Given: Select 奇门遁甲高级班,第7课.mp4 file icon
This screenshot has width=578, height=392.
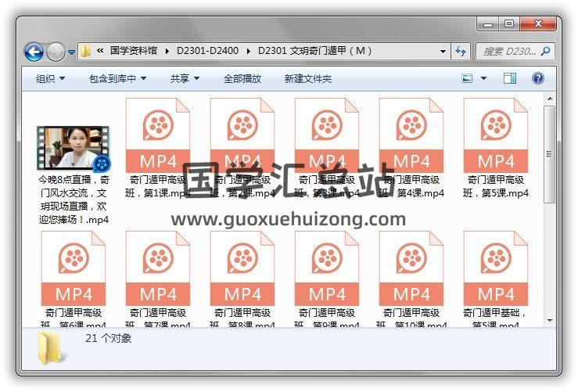Looking at the screenshot, I should 158,268.
